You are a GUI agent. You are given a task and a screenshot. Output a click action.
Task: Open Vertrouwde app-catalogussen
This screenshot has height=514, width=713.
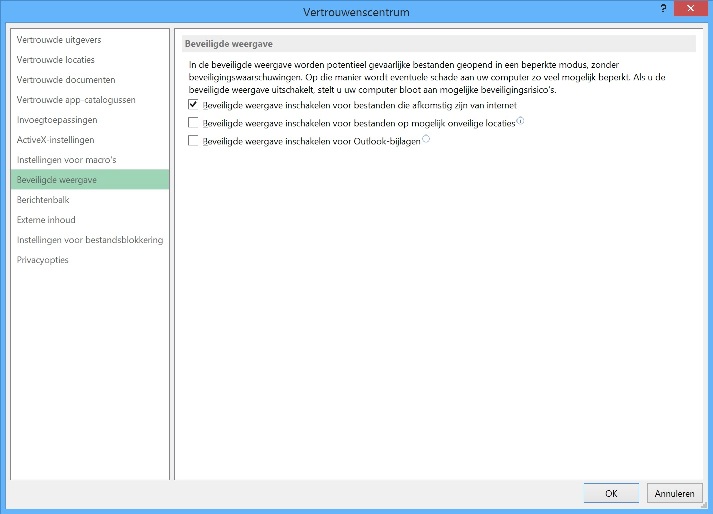click(76, 100)
